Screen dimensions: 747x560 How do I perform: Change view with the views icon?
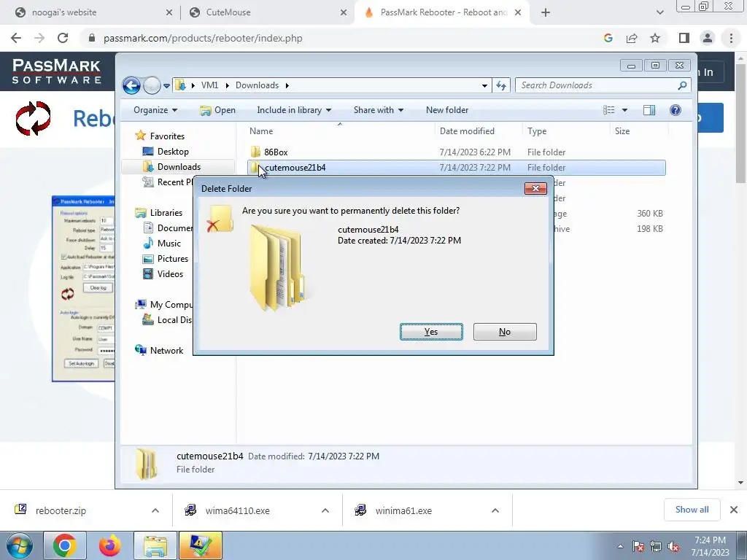click(609, 110)
